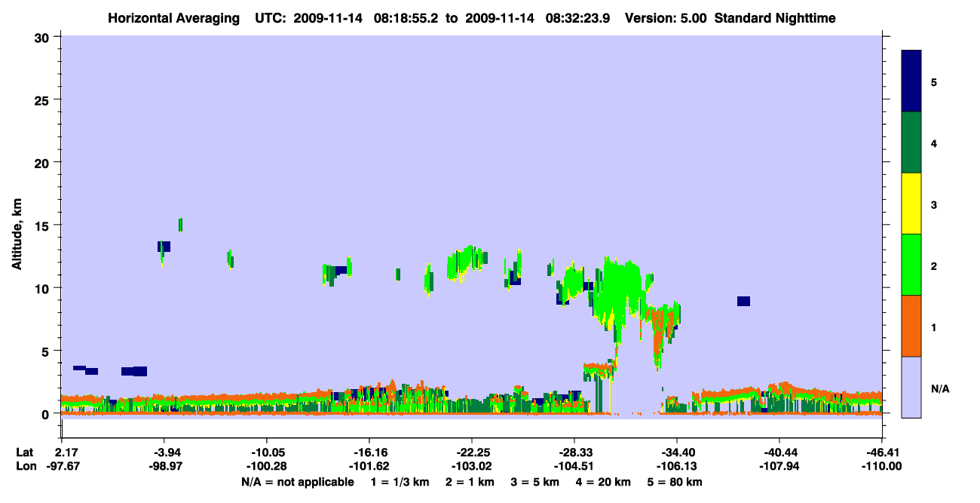Click the bright green color bar segment labeled 2
The width and height of the screenshot is (980, 503).
(x=911, y=265)
